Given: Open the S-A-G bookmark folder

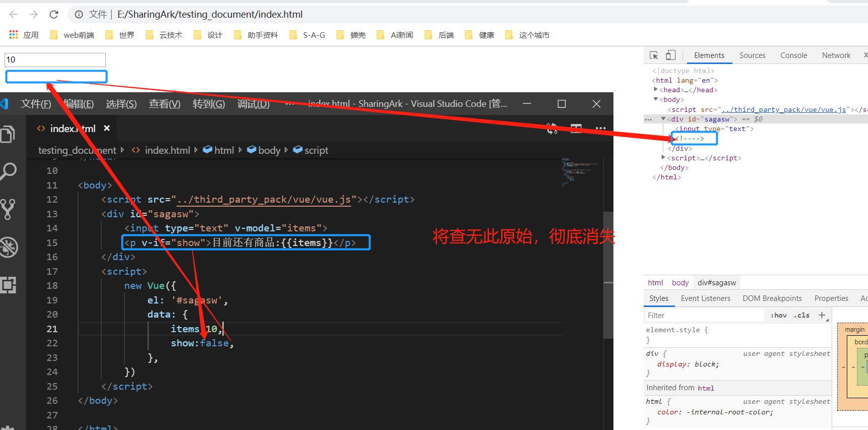Looking at the screenshot, I should [307, 35].
